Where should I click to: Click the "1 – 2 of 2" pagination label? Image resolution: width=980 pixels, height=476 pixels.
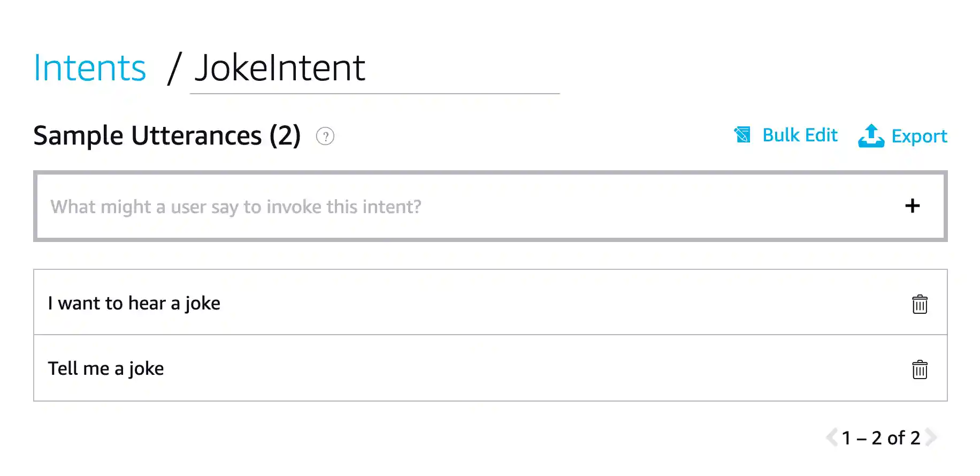click(881, 437)
